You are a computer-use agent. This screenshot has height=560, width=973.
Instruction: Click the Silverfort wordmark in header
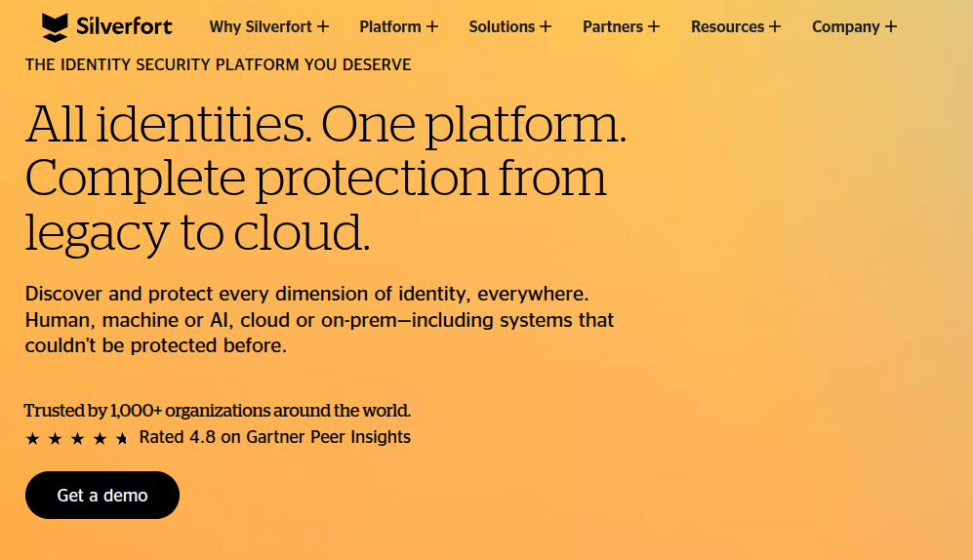pyautogui.click(x=124, y=26)
